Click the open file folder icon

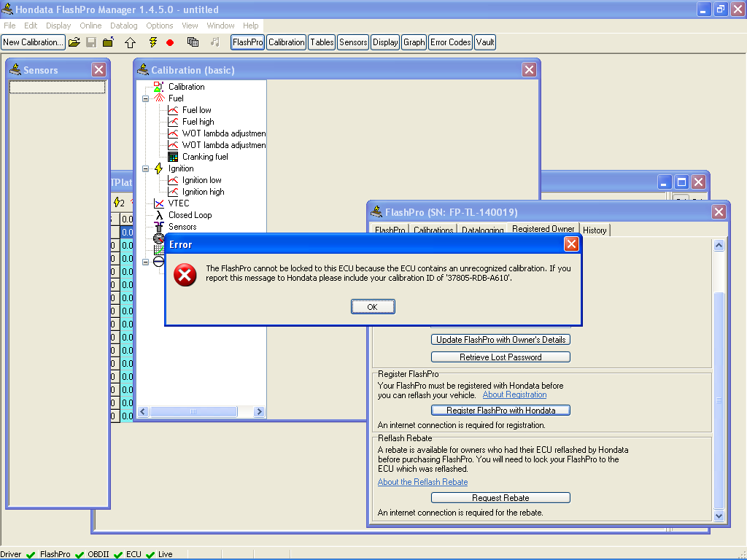coord(74,42)
